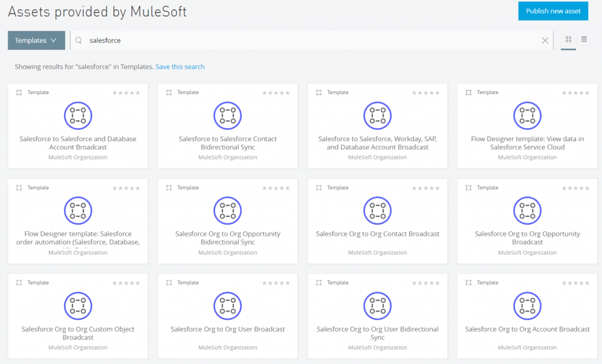Image resolution: width=602 pixels, height=364 pixels.
Task: Open Flow Designer View data in Service Cloud icon
Action: (527, 115)
